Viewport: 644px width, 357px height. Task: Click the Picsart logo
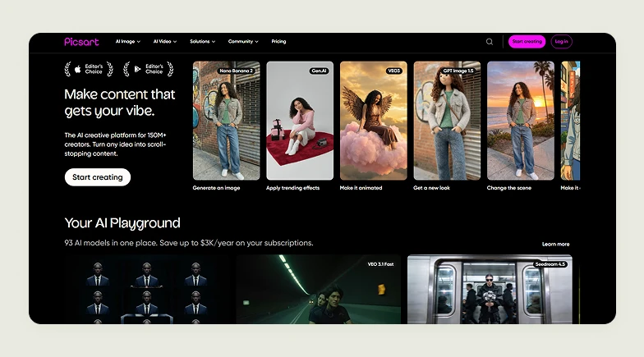tap(81, 41)
